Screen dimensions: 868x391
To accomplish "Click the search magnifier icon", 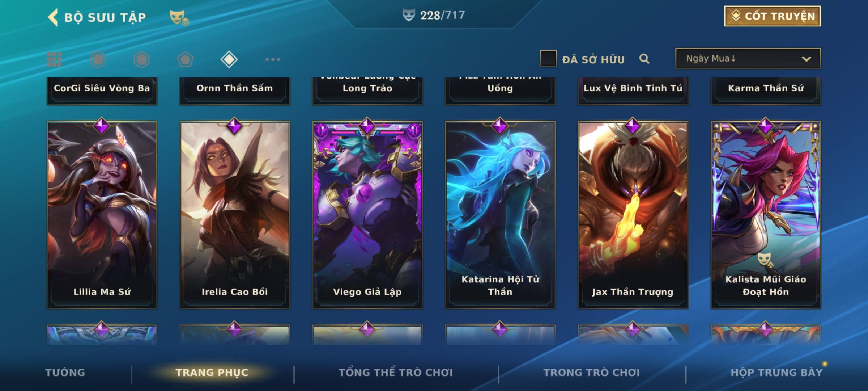I will [644, 59].
